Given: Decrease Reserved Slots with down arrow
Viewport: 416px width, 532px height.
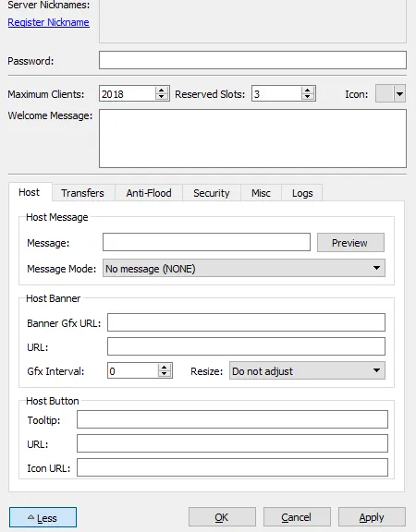Looking at the screenshot, I should (307, 97).
